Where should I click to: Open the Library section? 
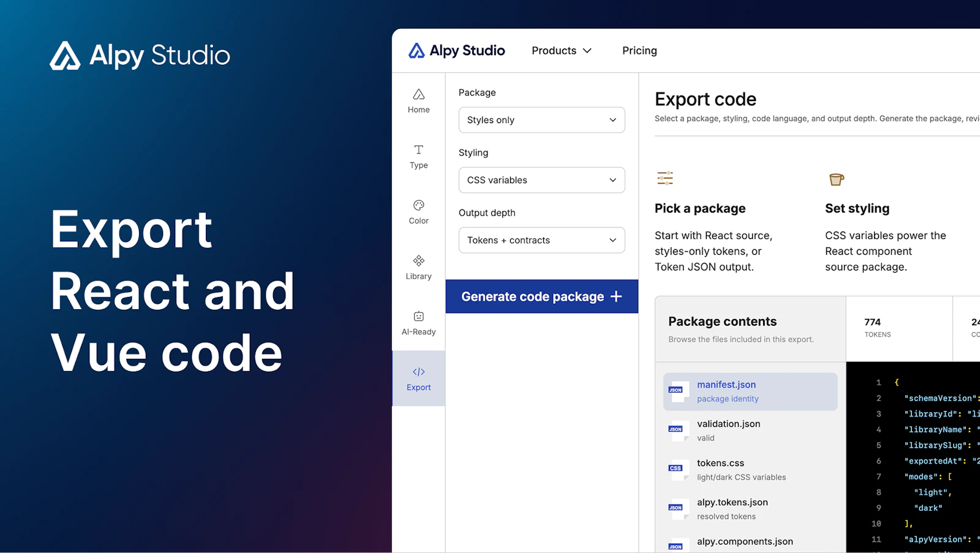pos(419,268)
